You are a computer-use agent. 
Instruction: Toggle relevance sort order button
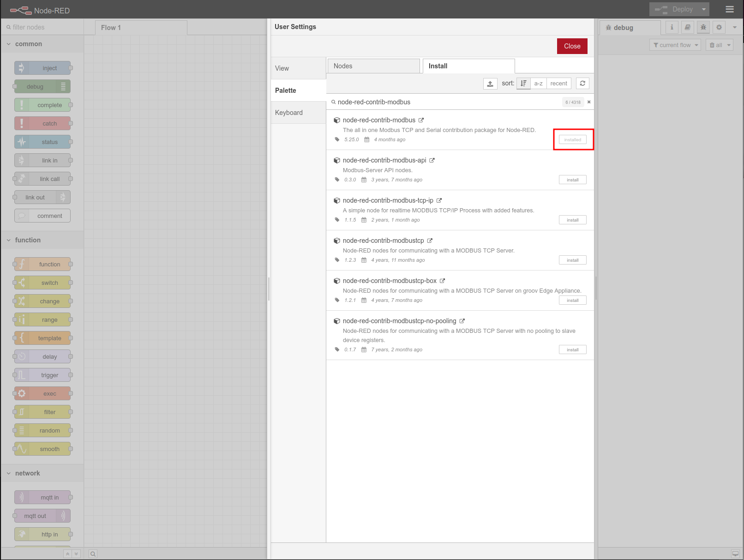pyautogui.click(x=523, y=84)
